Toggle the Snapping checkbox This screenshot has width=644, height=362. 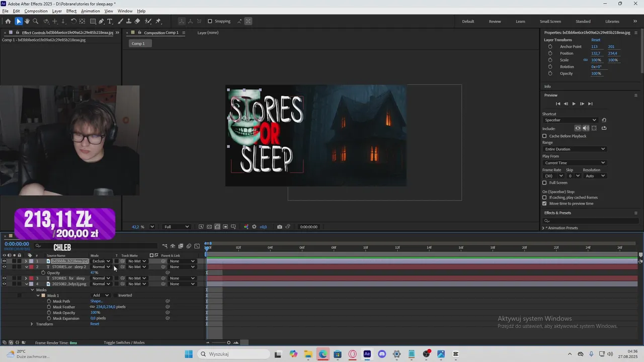pos(210,21)
